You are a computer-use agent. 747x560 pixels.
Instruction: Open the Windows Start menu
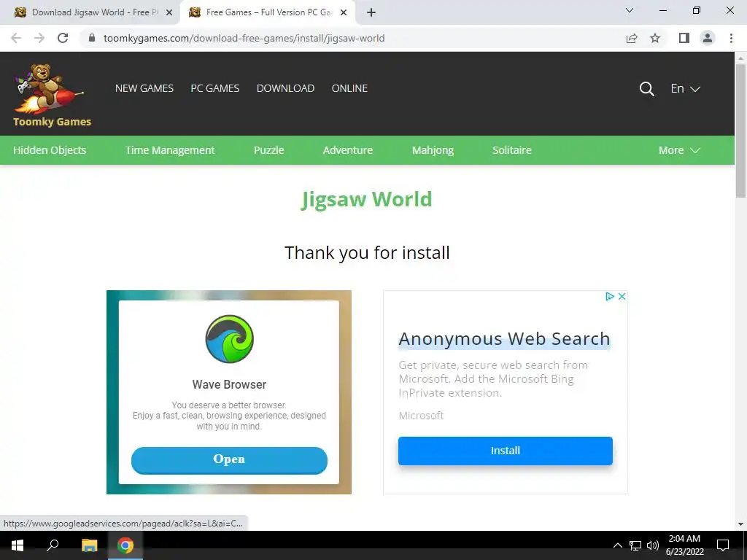18,545
